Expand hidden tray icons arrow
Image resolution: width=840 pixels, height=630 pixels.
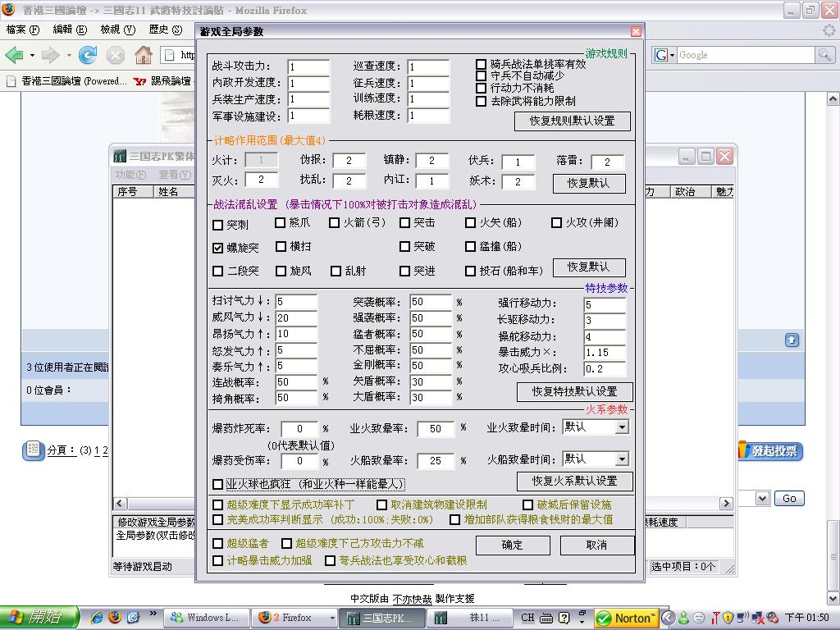click(668, 618)
